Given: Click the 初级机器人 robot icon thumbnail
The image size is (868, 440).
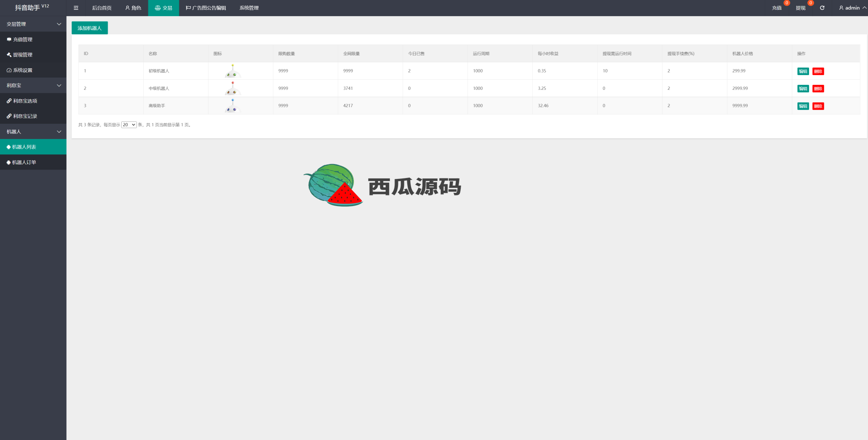Looking at the screenshot, I should (232, 71).
